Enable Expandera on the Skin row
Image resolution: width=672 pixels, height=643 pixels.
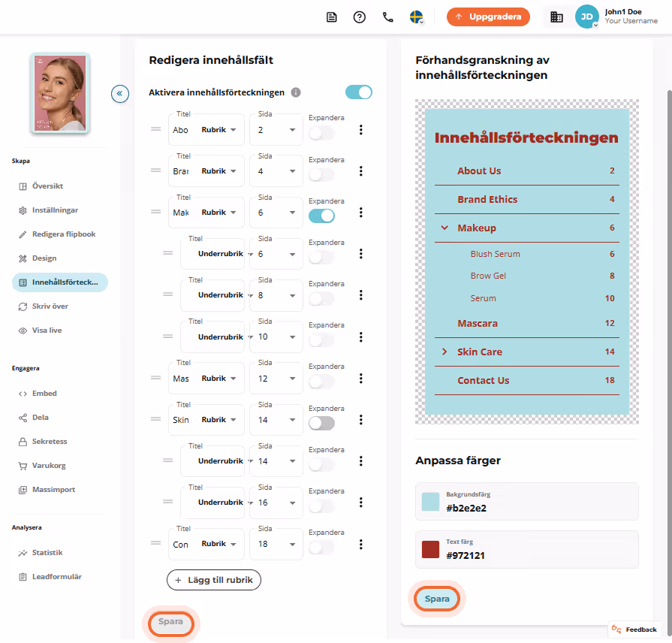[321, 423]
